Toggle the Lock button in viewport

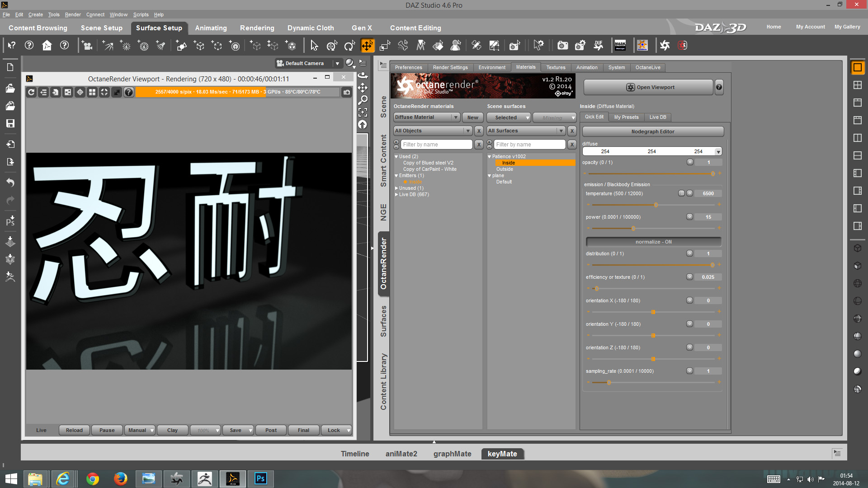(334, 430)
